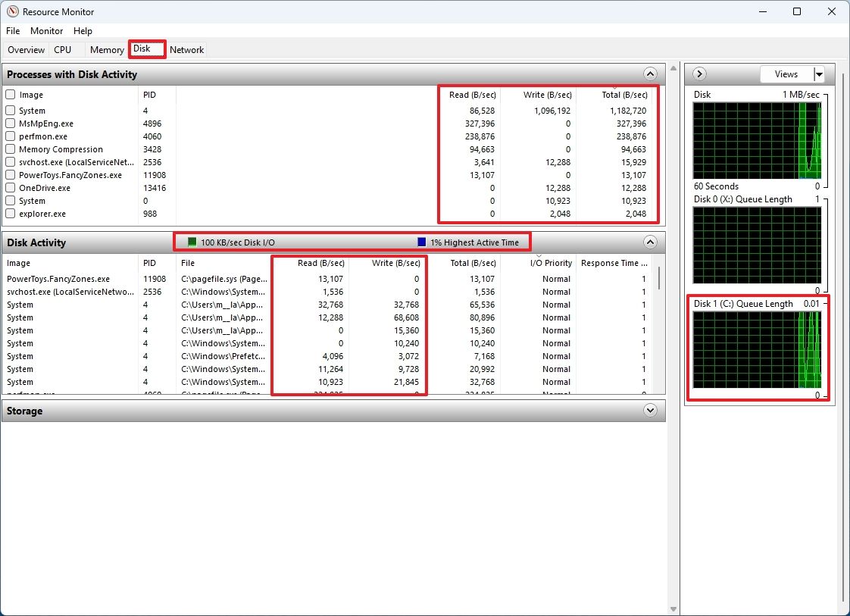Click the vertical scrollbar down arrow
The height and width of the screenshot is (616, 850).
tap(673, 608)
